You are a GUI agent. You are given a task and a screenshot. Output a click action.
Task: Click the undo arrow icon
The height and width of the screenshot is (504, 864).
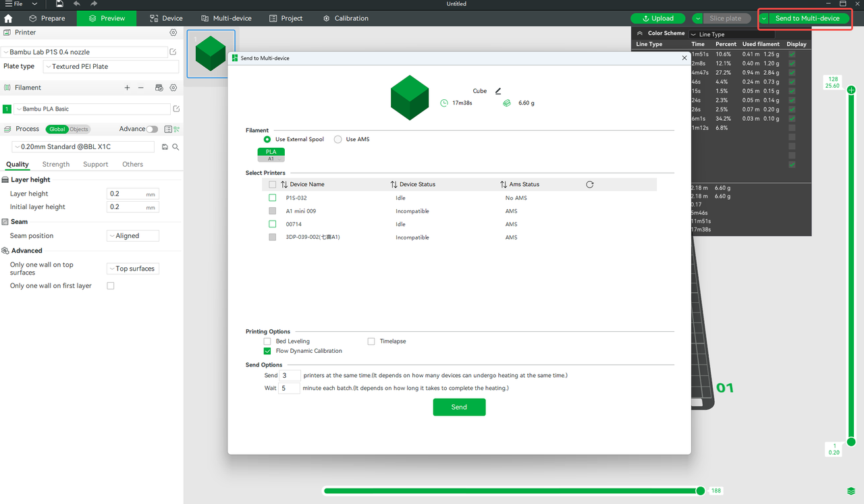point(77,4)
